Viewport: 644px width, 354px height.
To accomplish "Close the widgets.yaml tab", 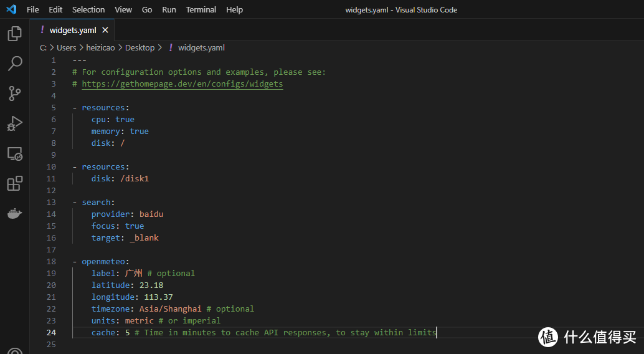I will (105, 30).
